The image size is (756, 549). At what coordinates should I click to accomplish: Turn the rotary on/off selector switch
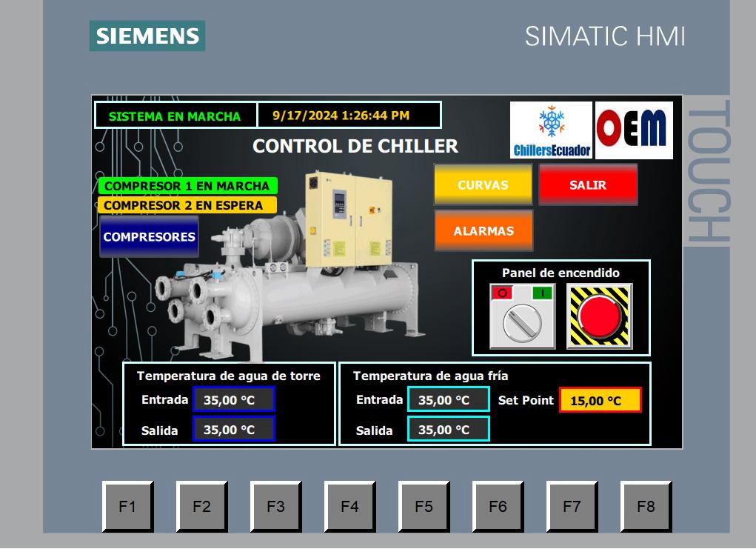pos(522,323)
